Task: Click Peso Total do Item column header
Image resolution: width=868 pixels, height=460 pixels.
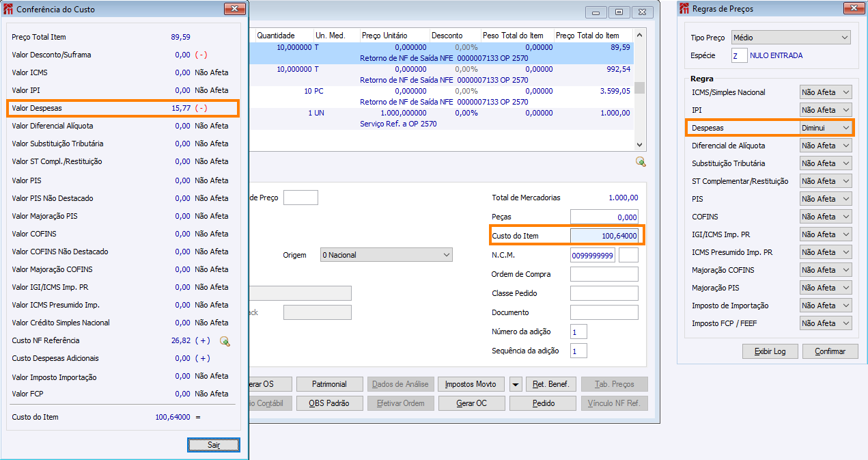Action: (x=518, y=36)
